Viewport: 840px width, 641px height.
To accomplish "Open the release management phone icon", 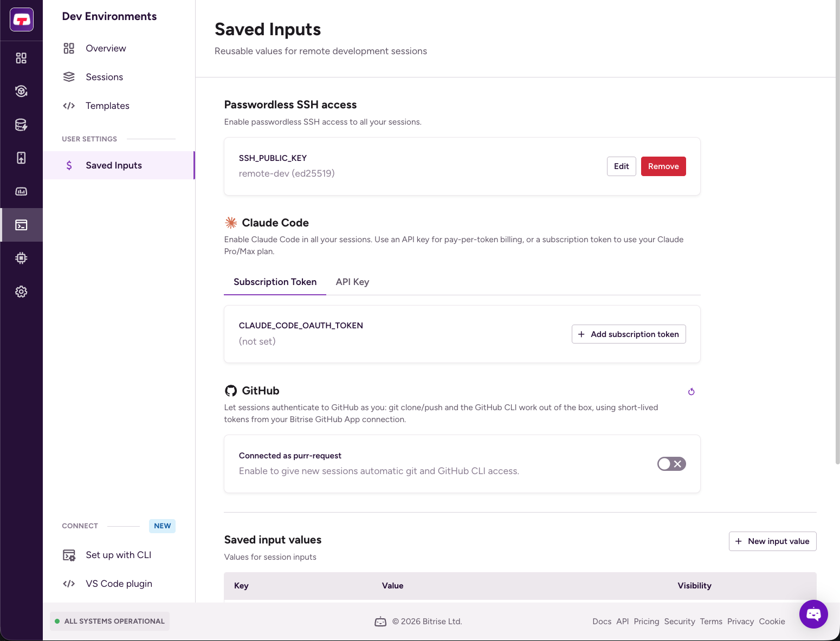I will point(21,158).
